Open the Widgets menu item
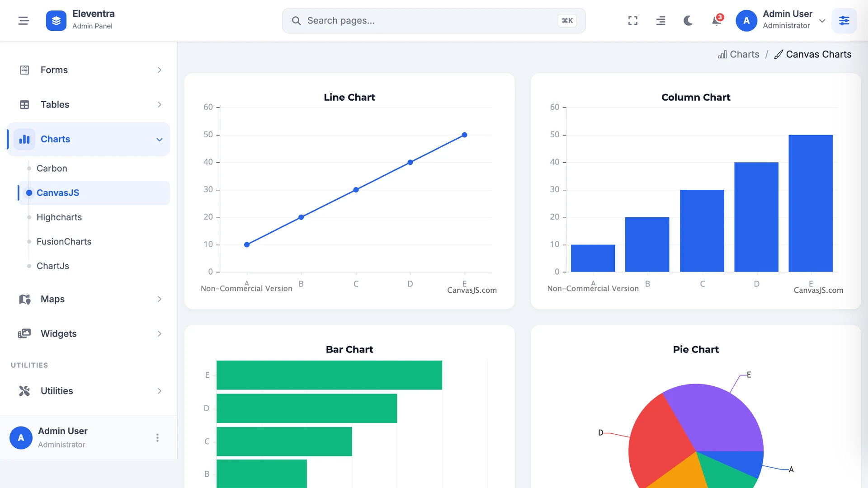The height and width of the screenshot is (488, 868). (x=89, y=333)
